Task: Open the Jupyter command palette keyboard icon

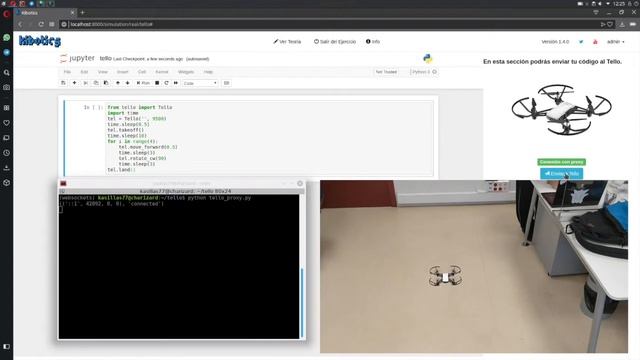Action: 227,83
